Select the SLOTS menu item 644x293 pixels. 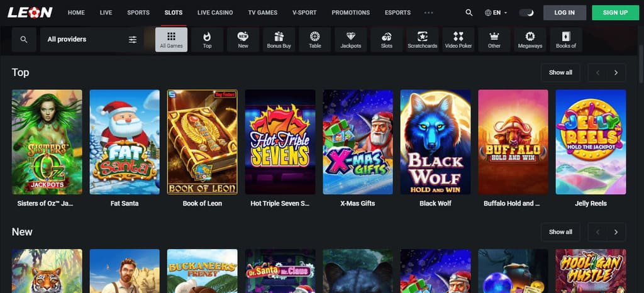(174, 13)
